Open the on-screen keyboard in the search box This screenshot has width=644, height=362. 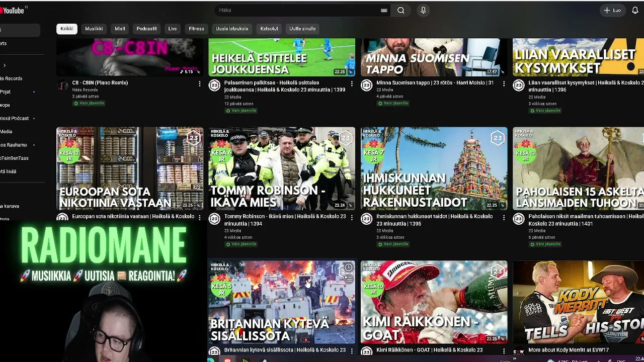coord(384,10)
